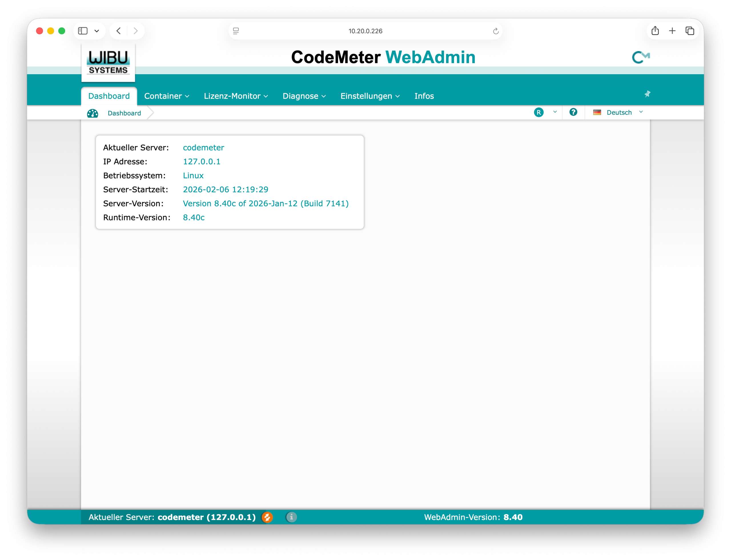Image resolution: width=731 pixels, height=560 pixels.
Task: Click the orange server connection icon
Action: 267,517
